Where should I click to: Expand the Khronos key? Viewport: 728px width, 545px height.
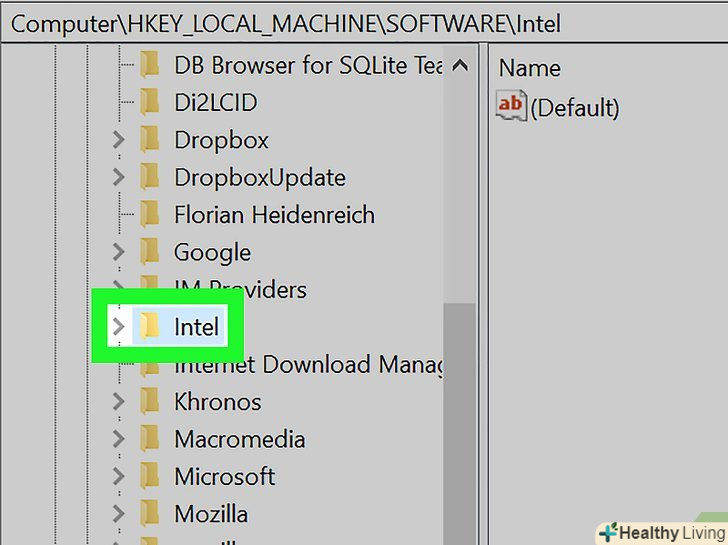pyautogui.click(x=119, y=402)
